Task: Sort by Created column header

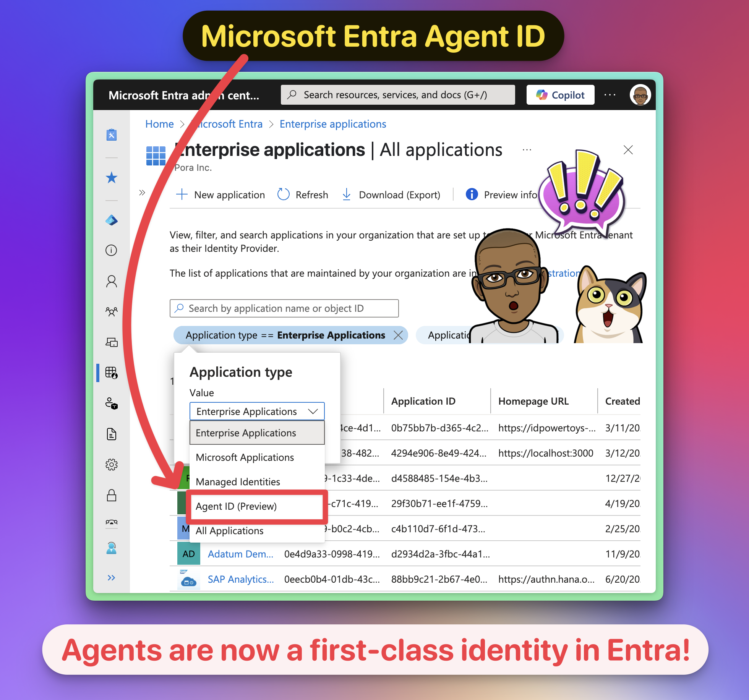Action: point(623,401)
